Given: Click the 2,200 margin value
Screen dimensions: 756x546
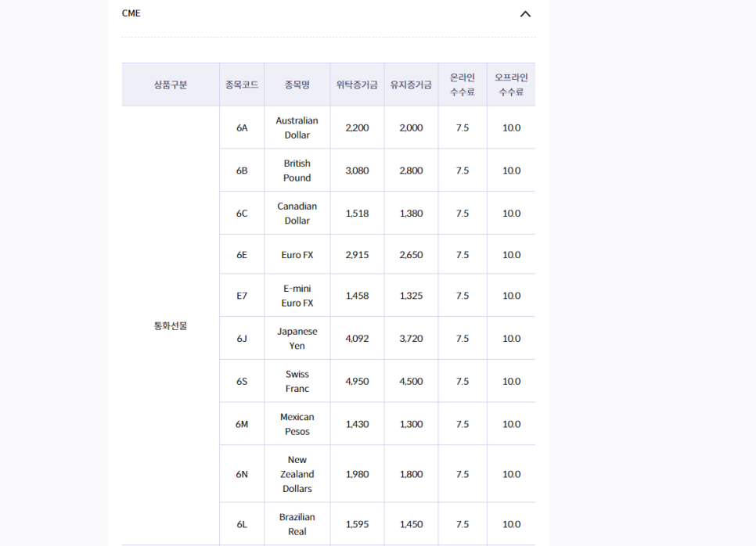Looking at the screenshot, I should click(358, 128).
